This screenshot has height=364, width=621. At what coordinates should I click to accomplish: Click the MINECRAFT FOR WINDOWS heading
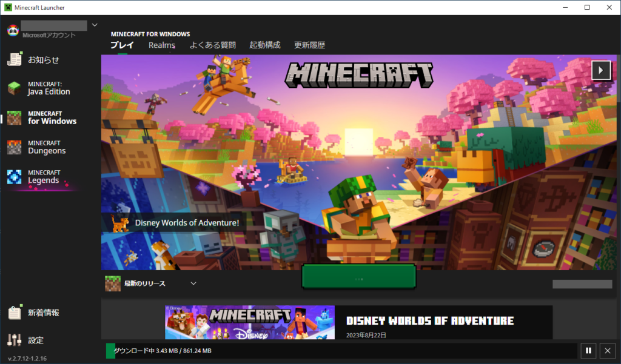click(150, 34)
